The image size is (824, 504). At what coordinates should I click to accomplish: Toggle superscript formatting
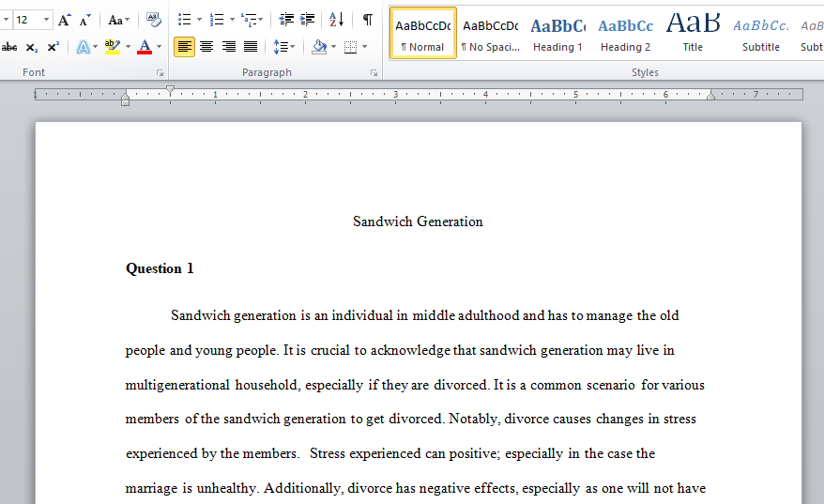(53, 47)
